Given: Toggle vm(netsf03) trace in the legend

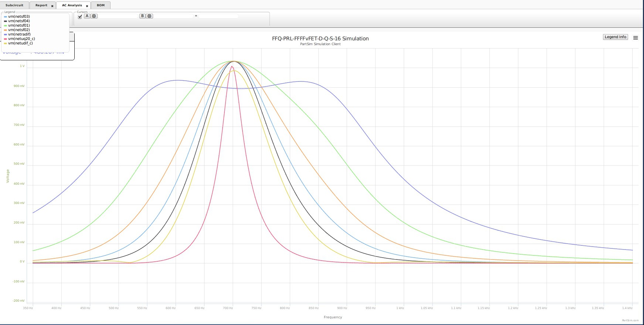Looking at the screenshot, I should pyautogui.click(x=18, y=17).
